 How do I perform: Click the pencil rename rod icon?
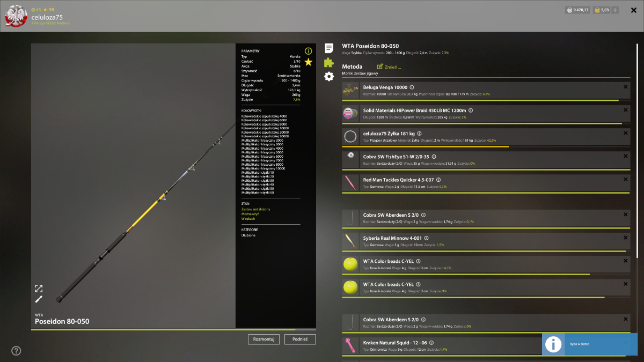[x=39, y=299]
